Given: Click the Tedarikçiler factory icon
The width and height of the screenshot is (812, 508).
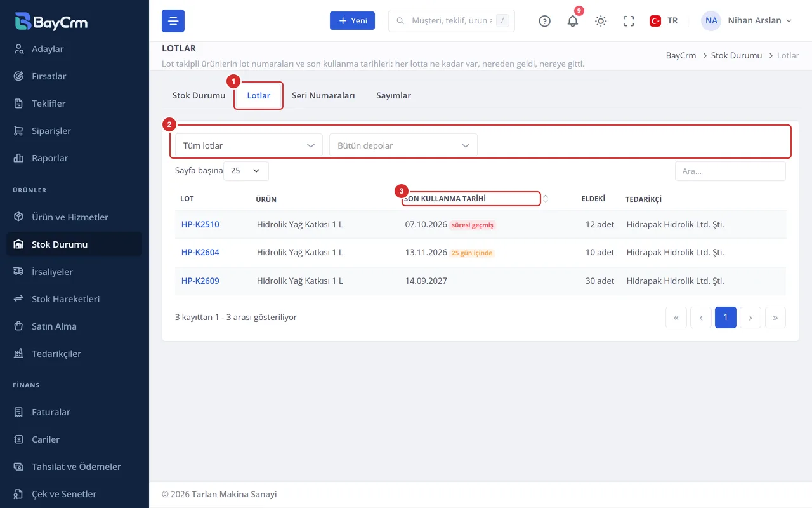Looking at the screenshot, I should [x=19, y=354].
